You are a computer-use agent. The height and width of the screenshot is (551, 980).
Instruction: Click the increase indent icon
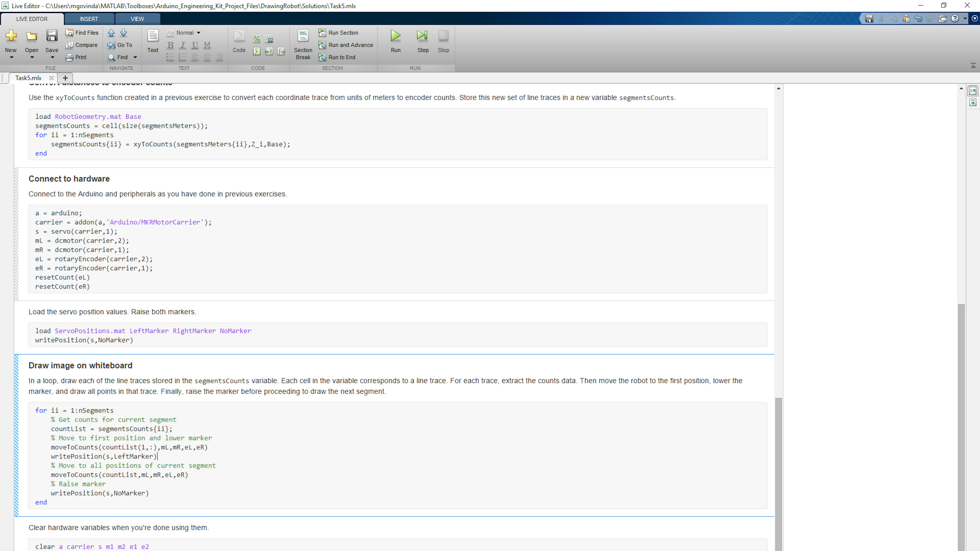click(269, 51)
